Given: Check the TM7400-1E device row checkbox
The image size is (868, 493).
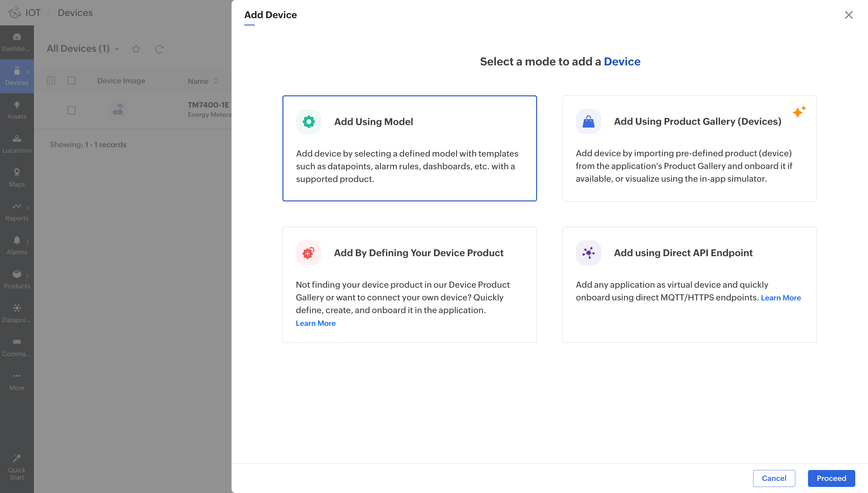Looking at the screenshot, I should click(71, 110).
